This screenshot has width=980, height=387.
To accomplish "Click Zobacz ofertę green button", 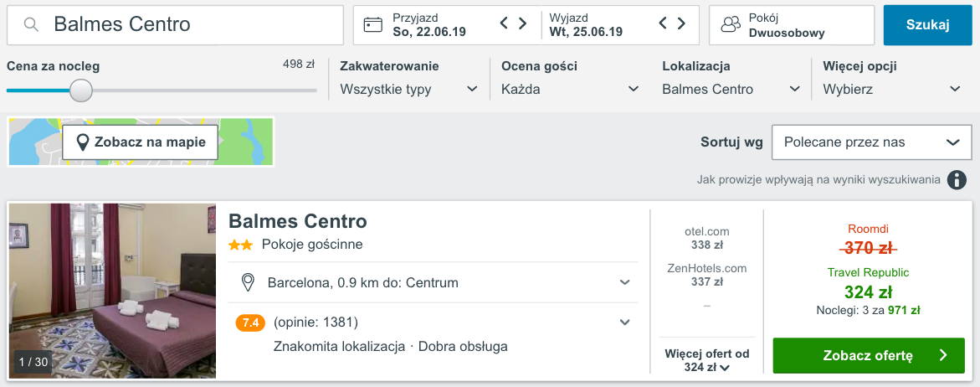I will [869, 356].
